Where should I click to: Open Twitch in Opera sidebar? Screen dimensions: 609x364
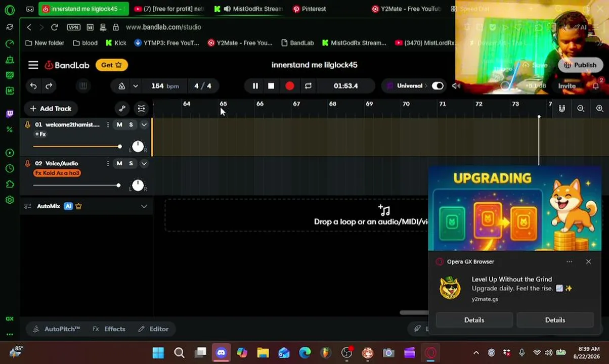[10, 114]
